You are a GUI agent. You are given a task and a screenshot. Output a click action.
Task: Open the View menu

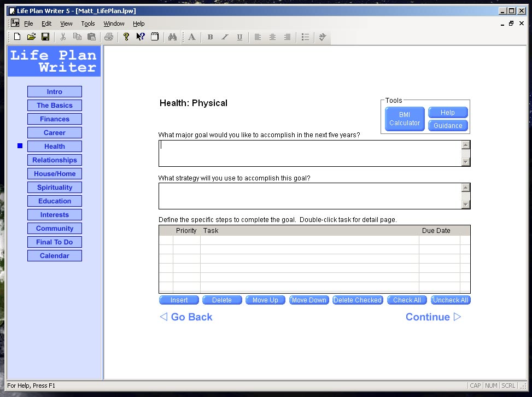66,24
